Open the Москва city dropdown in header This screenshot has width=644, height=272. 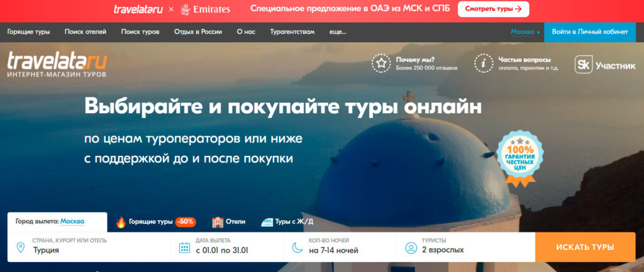coord(525,32)
